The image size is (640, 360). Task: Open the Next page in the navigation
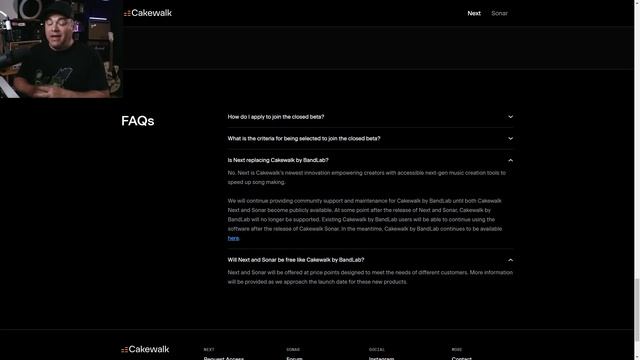tap(474, 13)
